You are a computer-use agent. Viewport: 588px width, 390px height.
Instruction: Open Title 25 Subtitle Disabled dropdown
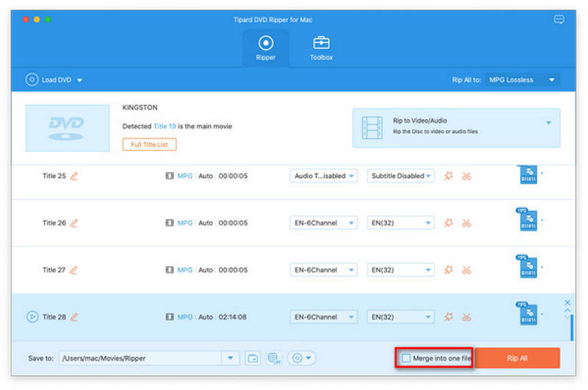(401, 176)
